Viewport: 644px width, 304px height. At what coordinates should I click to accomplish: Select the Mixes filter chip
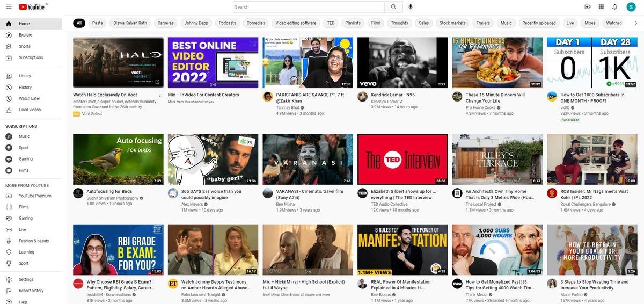pos(590,23)
